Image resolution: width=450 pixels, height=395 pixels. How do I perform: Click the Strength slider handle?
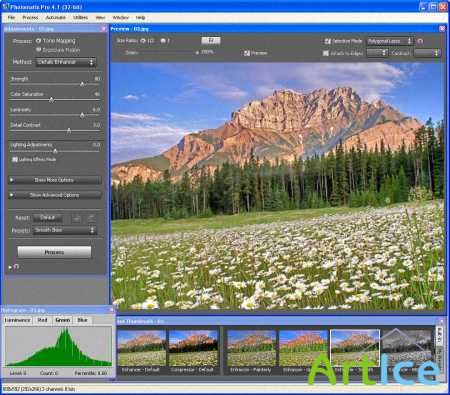tap(82, 84)
